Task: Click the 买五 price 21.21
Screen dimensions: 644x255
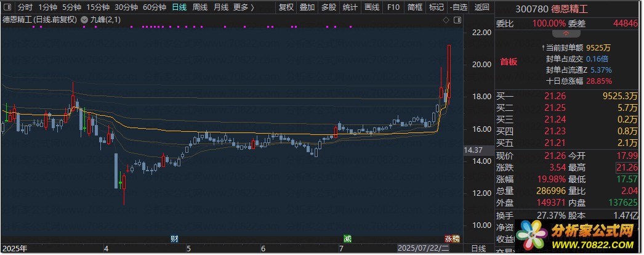Action: (555, 144)
